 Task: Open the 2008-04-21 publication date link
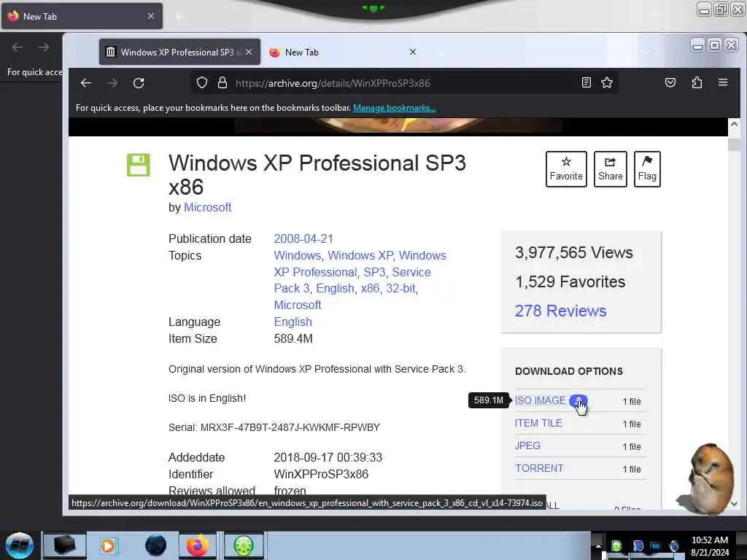tap(303, 238)
